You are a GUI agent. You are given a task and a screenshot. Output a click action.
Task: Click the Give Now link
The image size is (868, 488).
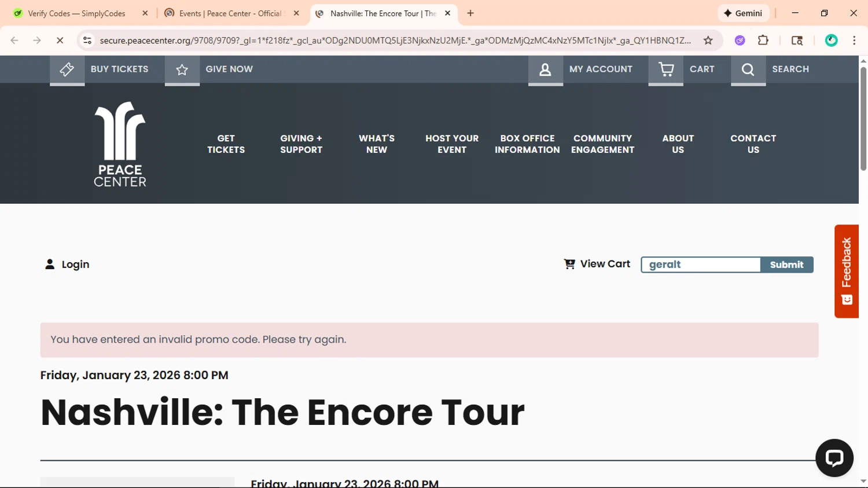click(x=229, y=69)
